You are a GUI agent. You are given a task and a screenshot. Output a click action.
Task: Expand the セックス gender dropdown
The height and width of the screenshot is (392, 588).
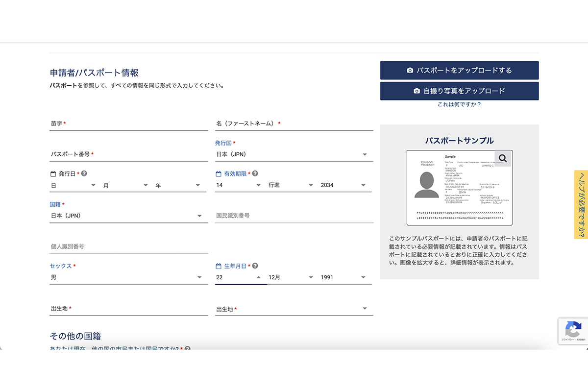[x=128, y=277]
